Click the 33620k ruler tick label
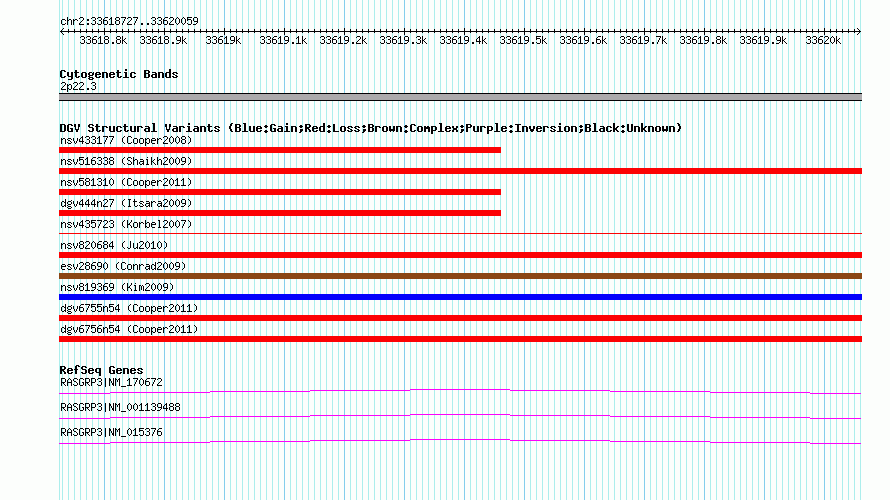 823,40
